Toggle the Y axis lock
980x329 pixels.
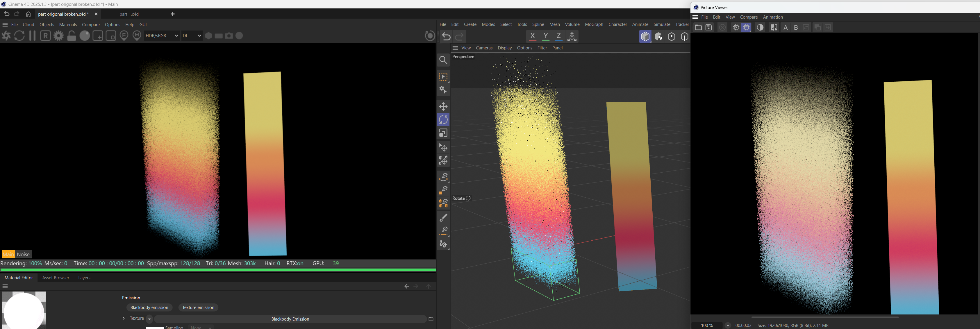click(546, 36)
